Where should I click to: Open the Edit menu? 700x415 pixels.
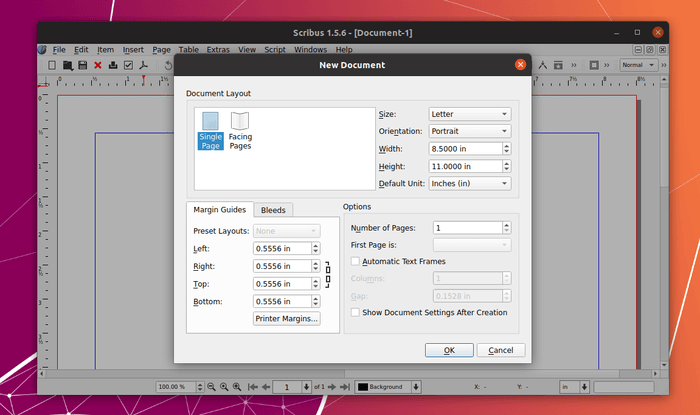81,50
